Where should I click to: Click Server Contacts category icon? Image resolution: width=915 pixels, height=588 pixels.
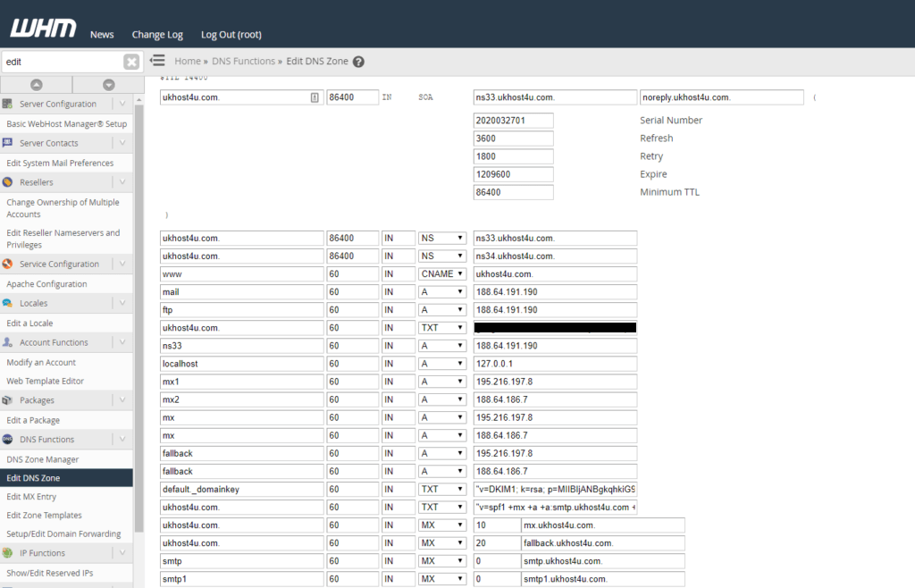click(7, 143)
